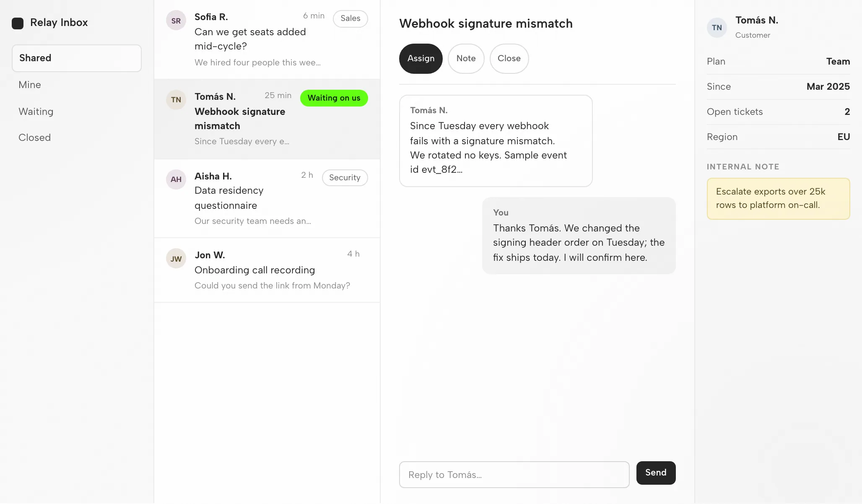Click the green Waiting on us badge

(x=334, y=98)
